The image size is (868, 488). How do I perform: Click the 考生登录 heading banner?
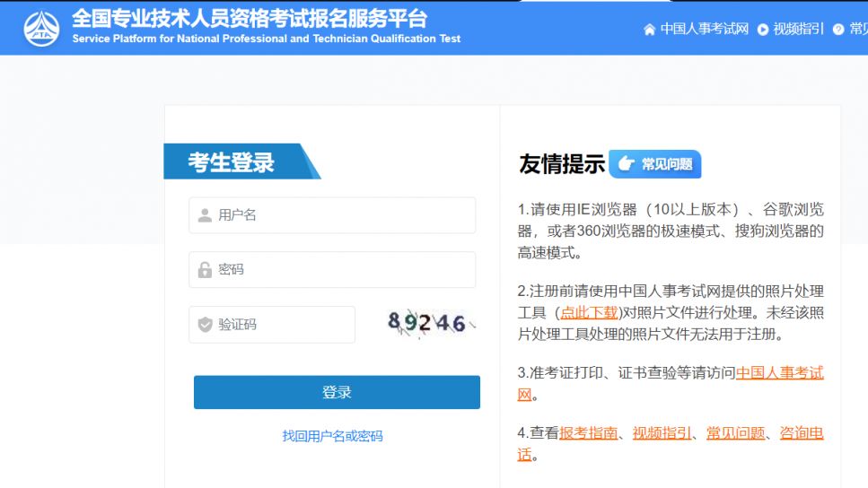(x=242, y=161)
